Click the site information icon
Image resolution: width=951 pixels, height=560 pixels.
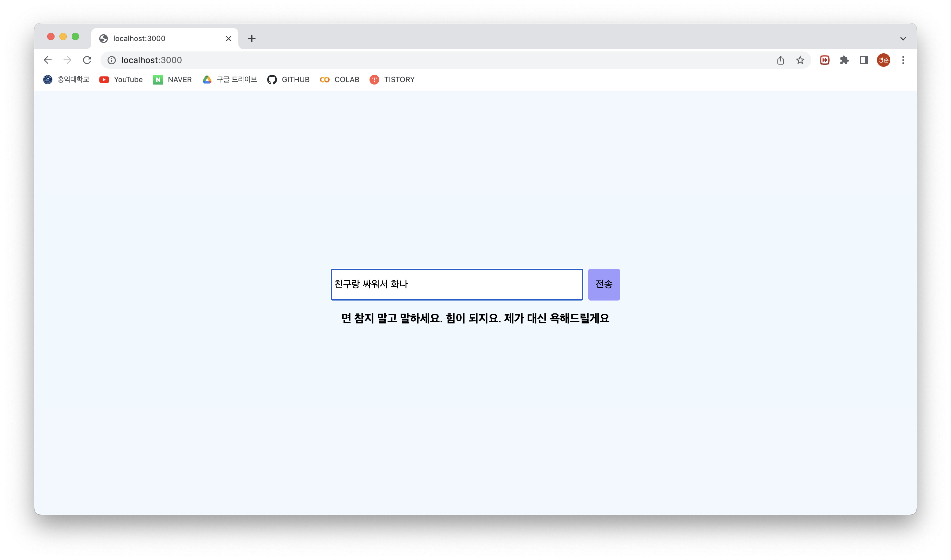coord(112,60)
